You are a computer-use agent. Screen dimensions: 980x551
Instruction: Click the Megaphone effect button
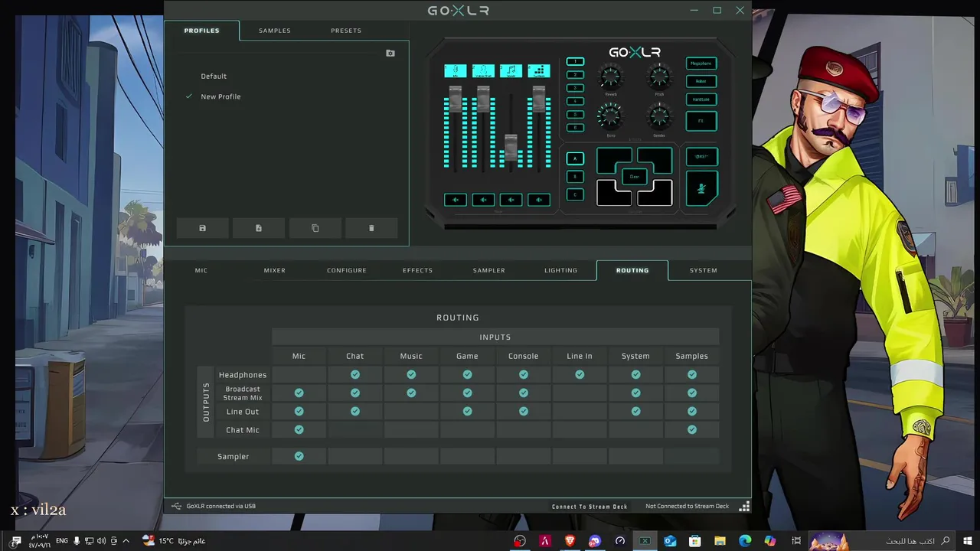[x=701, y=64]
